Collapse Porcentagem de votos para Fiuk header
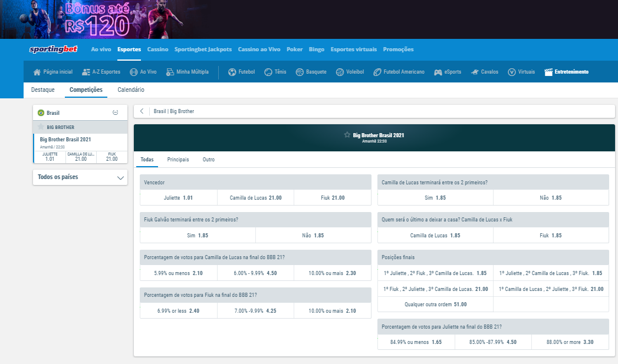The image size is (618, 364). click(255, 294)
